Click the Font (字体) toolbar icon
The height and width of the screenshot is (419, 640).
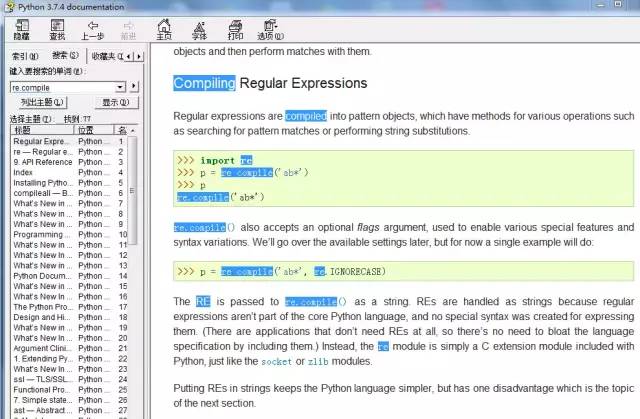pos(200,30)
